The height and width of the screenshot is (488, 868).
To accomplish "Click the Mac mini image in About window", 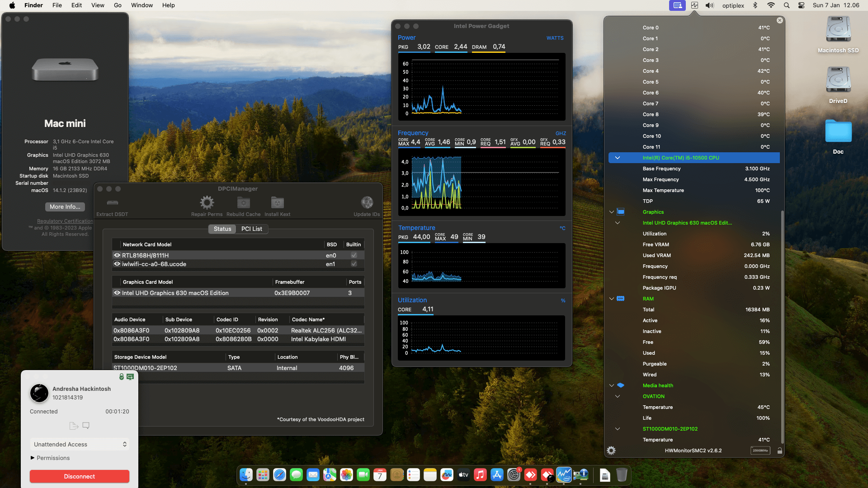I will click(x=65, y=70).
